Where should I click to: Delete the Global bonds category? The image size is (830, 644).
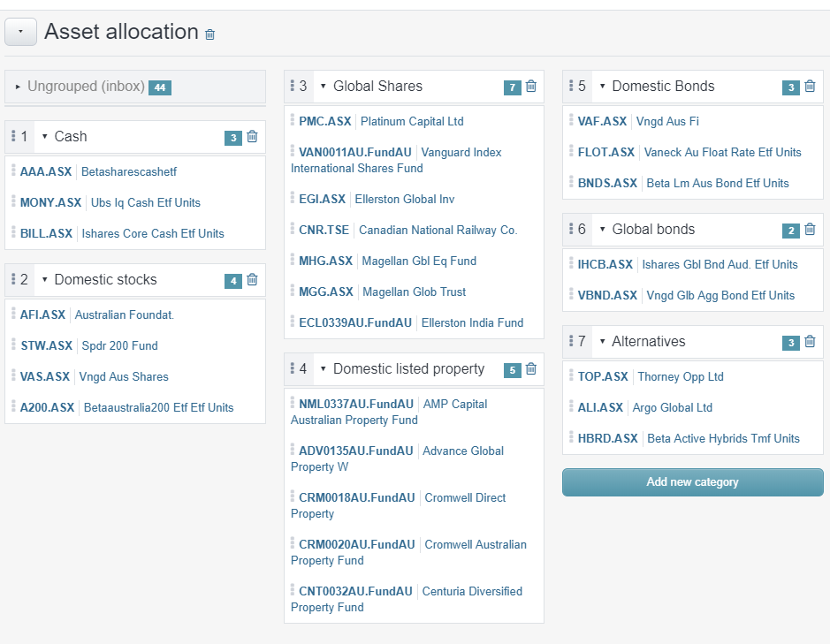[810, 229]
